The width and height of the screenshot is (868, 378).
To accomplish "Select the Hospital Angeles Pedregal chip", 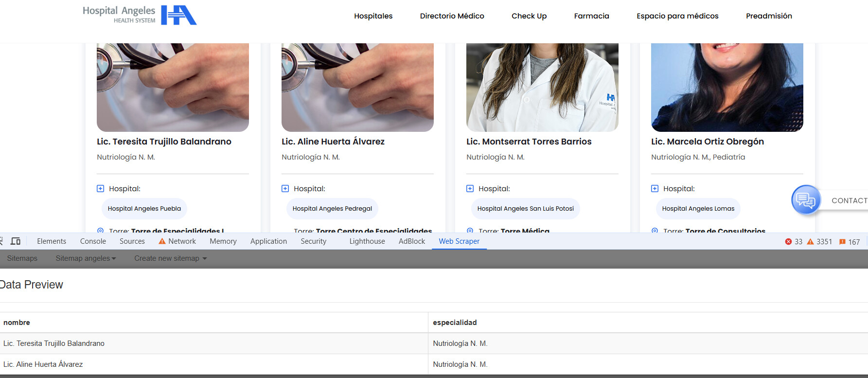I will 332,209.
